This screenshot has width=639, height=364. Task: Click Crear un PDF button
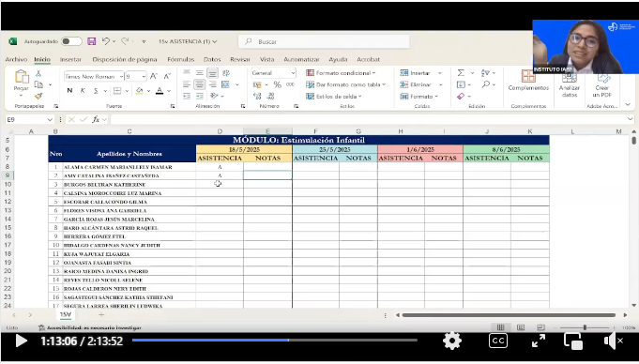pyautogui.click(x=601, y=84)
